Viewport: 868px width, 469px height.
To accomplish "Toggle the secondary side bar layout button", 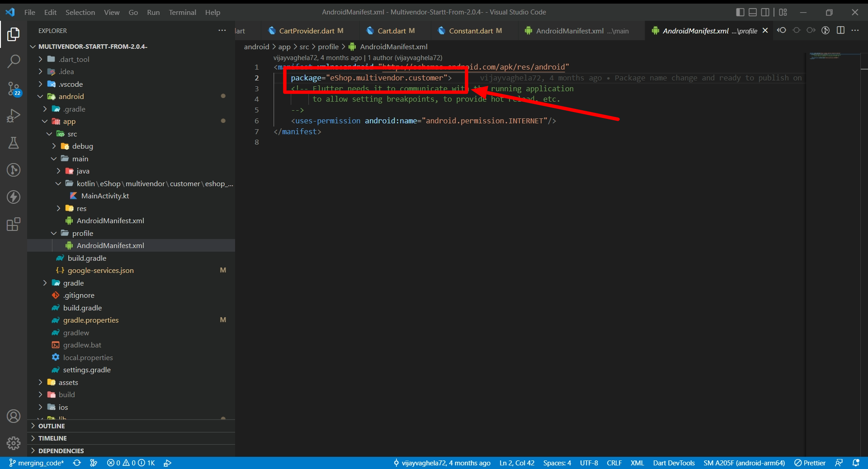I will (765, 12).
